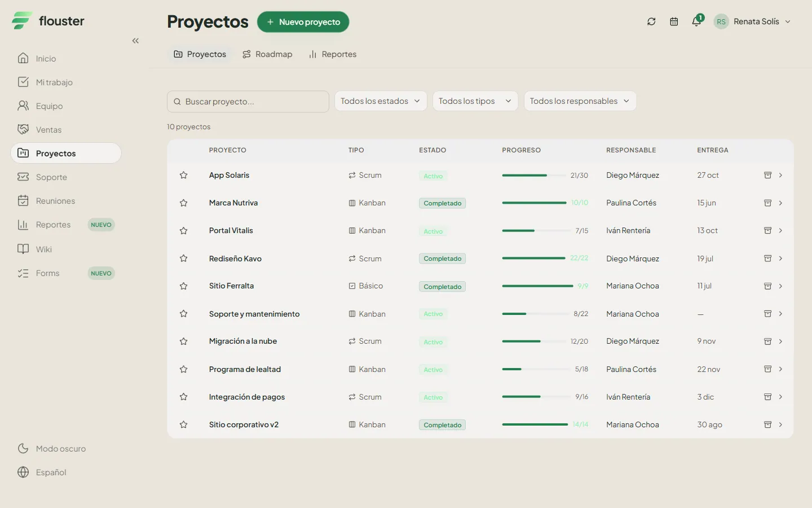
Task: Click the Buscar proyecto search field
Action: [x=248, y=102]
